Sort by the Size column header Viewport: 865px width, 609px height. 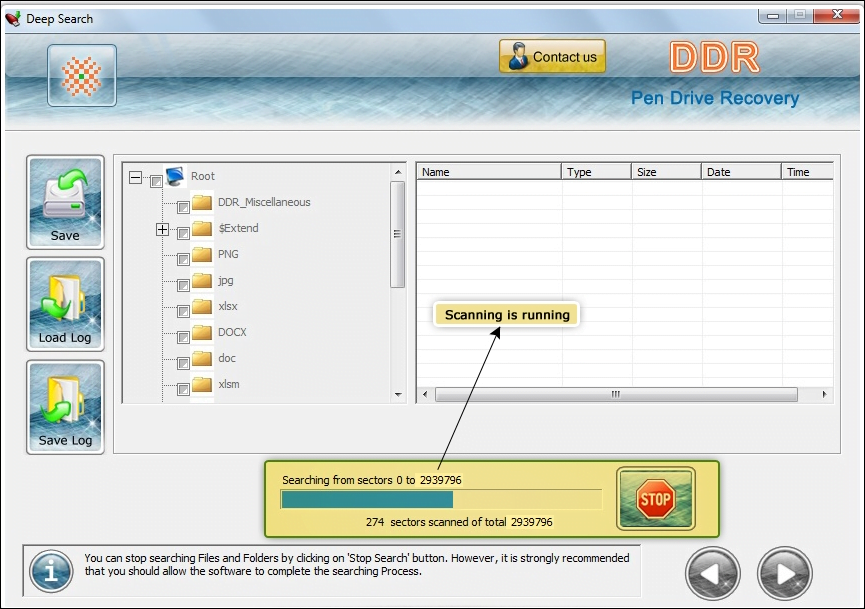(x=666, y=172)
